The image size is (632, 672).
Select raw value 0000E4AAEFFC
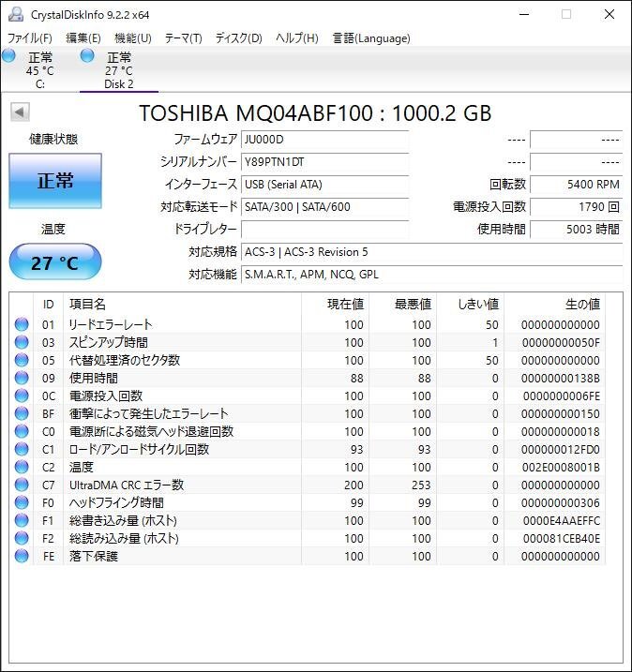point(562,521)
